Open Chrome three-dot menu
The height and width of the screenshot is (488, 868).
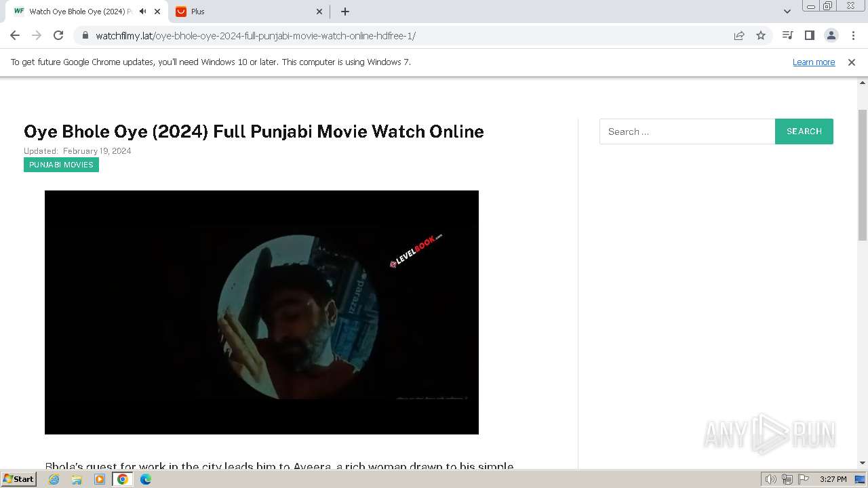pos(853,35)
